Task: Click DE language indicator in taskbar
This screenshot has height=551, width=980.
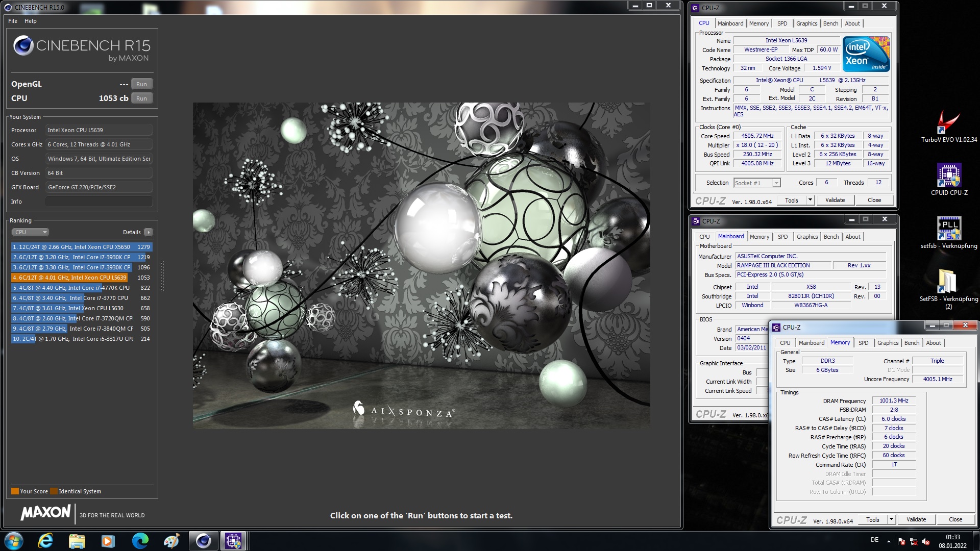Action: 874,540
